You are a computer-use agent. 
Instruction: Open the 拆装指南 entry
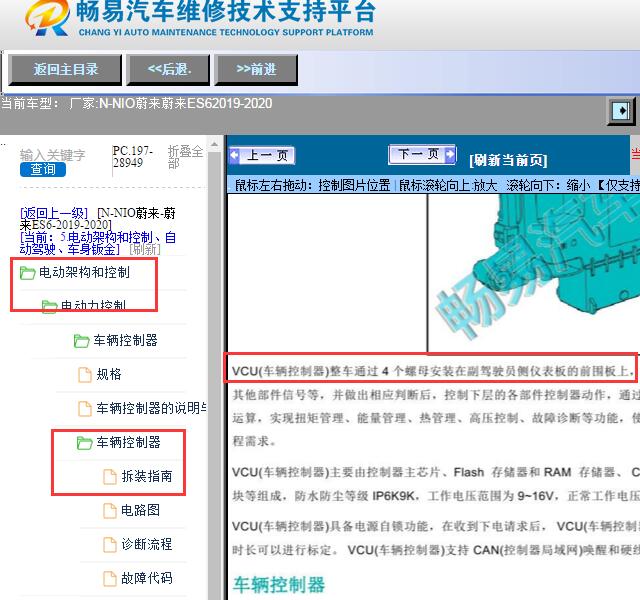[x=147, y=476]
